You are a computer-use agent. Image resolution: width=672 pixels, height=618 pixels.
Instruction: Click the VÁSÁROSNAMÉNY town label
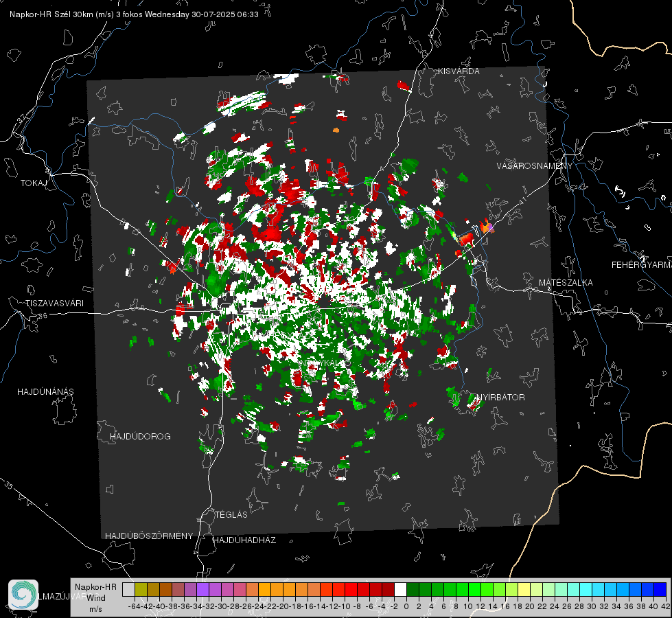[x=535, y=166]
